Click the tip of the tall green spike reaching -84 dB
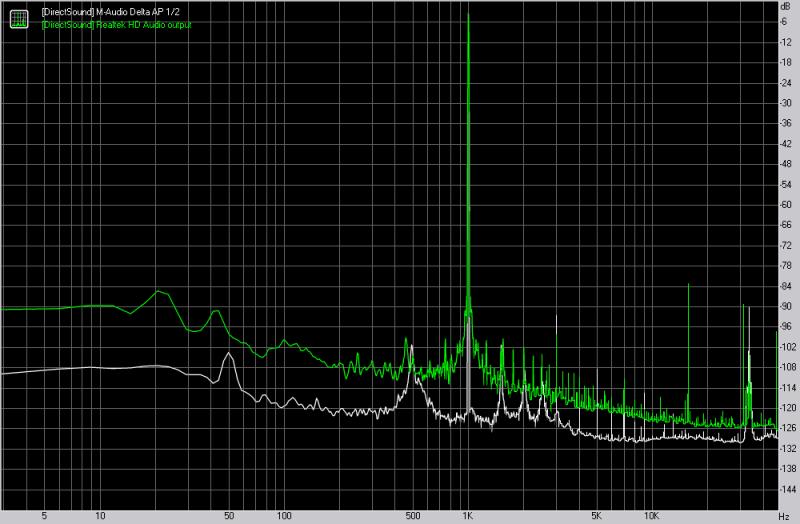 point(688,284)
